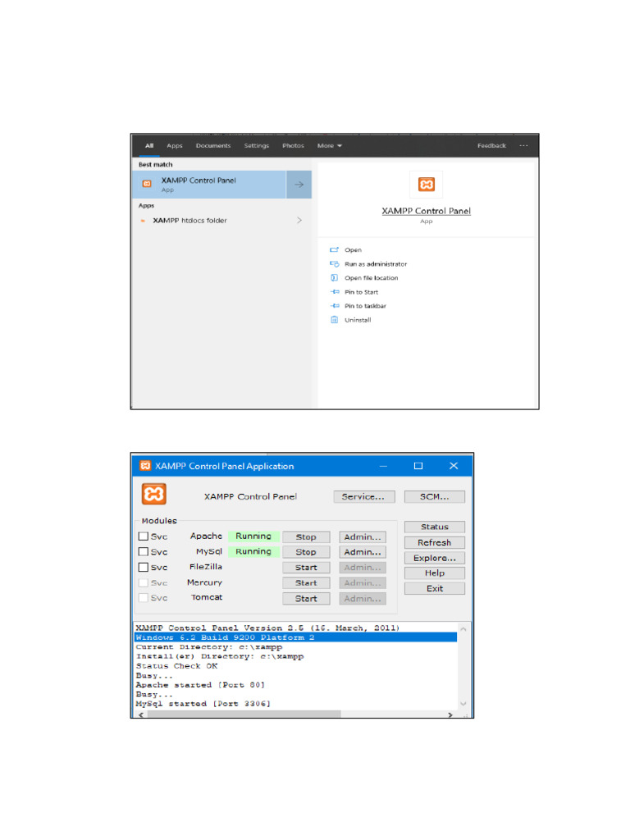Click the Help button
Screen dimensions: 630x840
click(435, 573)
